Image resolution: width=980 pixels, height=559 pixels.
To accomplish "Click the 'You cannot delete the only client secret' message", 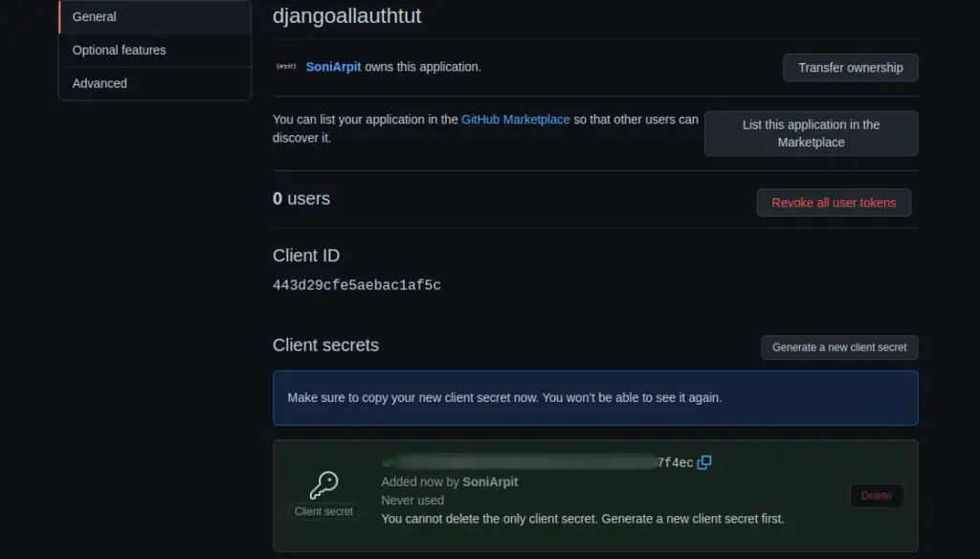I will pyautogui.click(x=583, y=519).
